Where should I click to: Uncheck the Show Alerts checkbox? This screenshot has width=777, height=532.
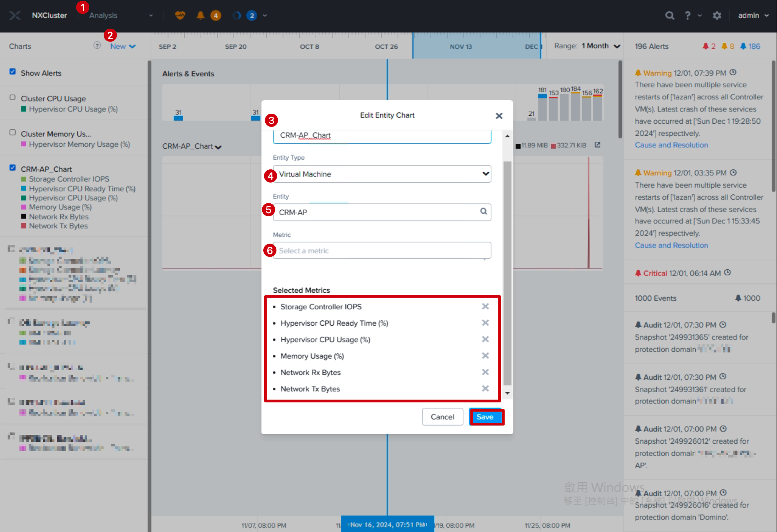point(13,72)
